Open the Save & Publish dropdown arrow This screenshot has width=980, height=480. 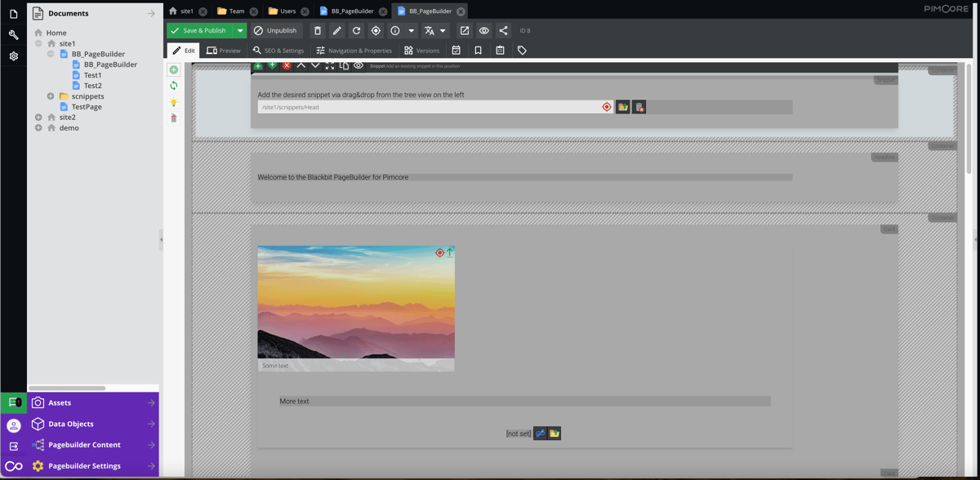(x=241, y=29)
